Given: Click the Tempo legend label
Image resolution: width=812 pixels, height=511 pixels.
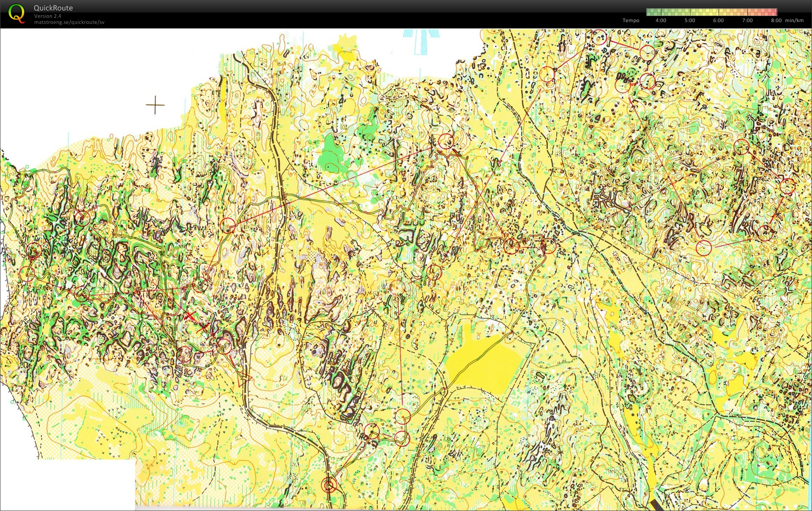Looking at the screenshot, I should coord(631,20).
